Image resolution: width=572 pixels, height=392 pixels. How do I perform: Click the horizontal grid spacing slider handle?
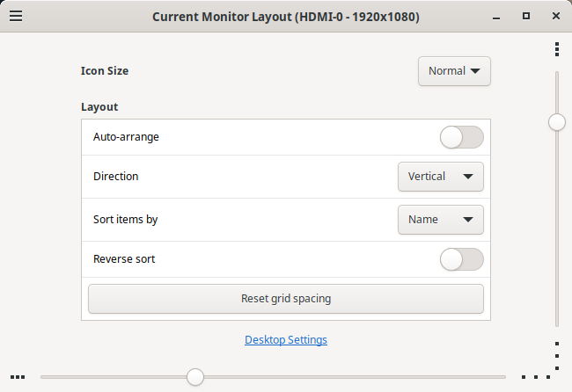195,377
